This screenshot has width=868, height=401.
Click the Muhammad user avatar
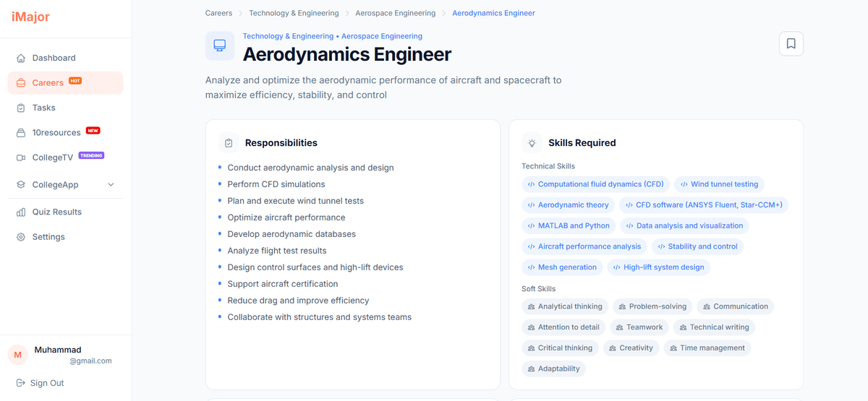click(17, 355)
